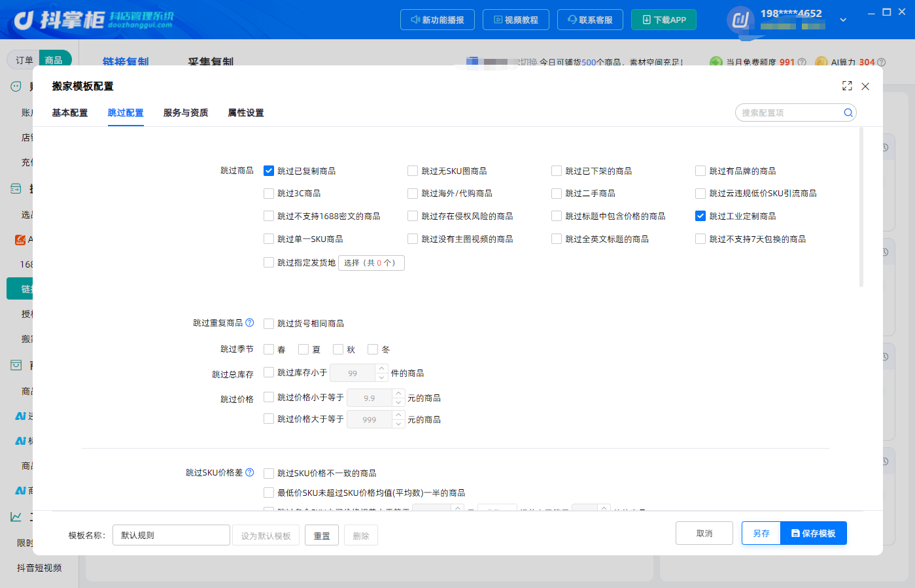Click help icon beside AI算力 304
Image resolution: width=915 pixels, height=588 pixels.
(881, 62)
